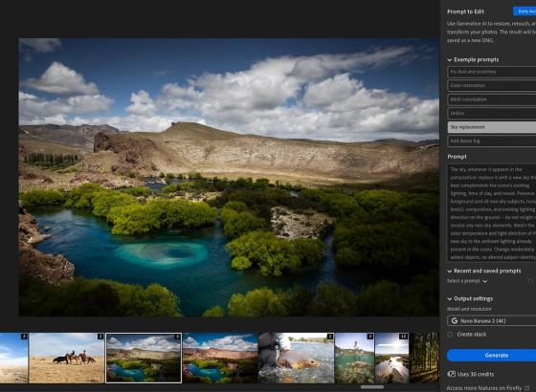Click the main lagoon photo preview
This screenshot has width=536, height=392.
(229, 177)
